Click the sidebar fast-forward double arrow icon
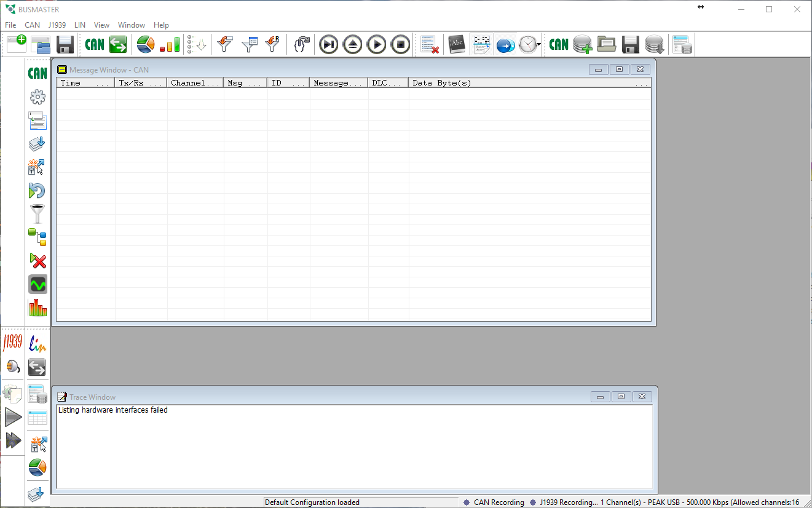812x508 pixels. coord(13,440)
